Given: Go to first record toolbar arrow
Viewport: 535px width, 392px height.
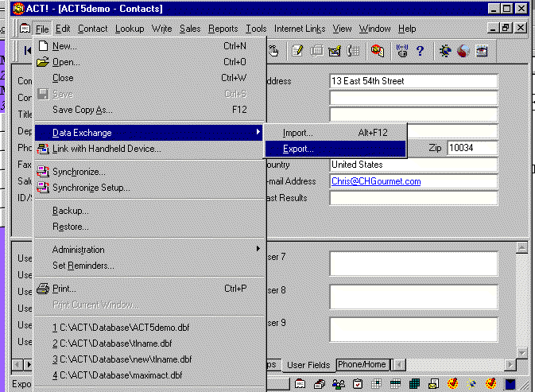Looking at the screenshot, I should (x=27, y=51).
